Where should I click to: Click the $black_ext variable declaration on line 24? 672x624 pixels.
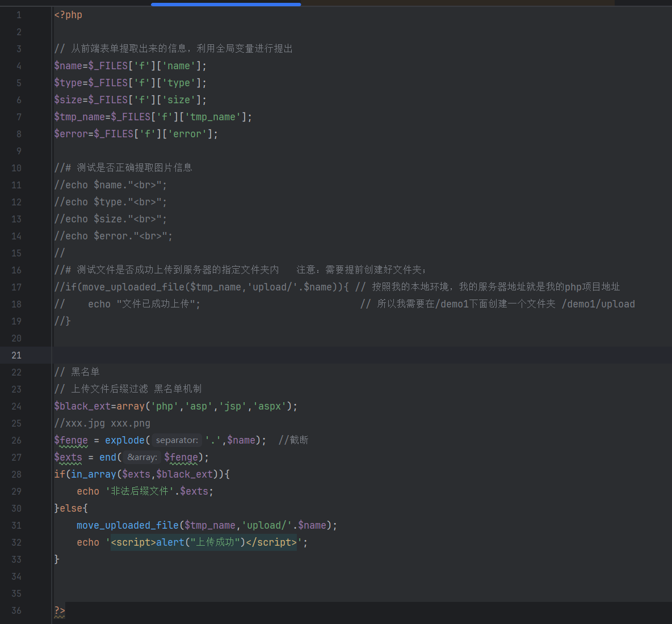pos(82,406)
